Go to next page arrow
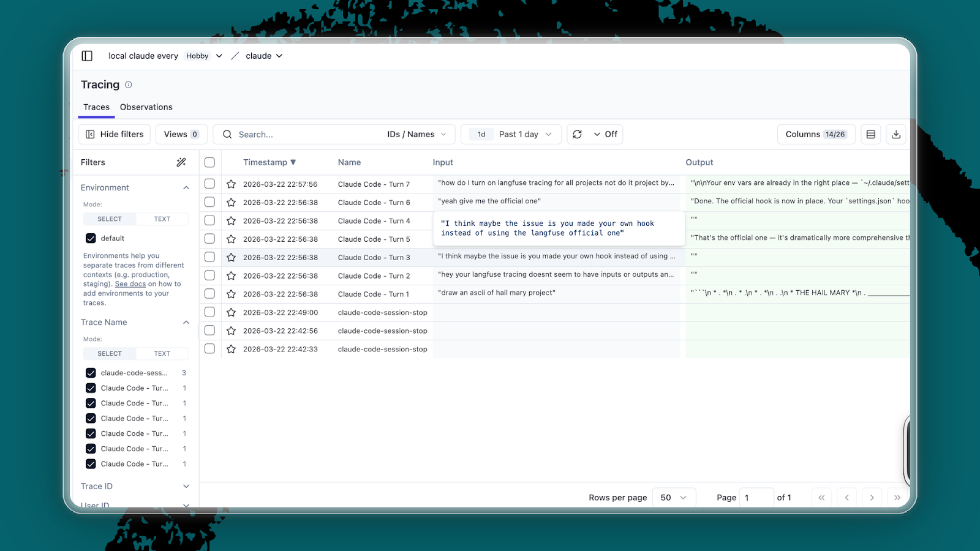Viewport: 980px width, 551px height. pyautogui.click(x=872, y=498)
